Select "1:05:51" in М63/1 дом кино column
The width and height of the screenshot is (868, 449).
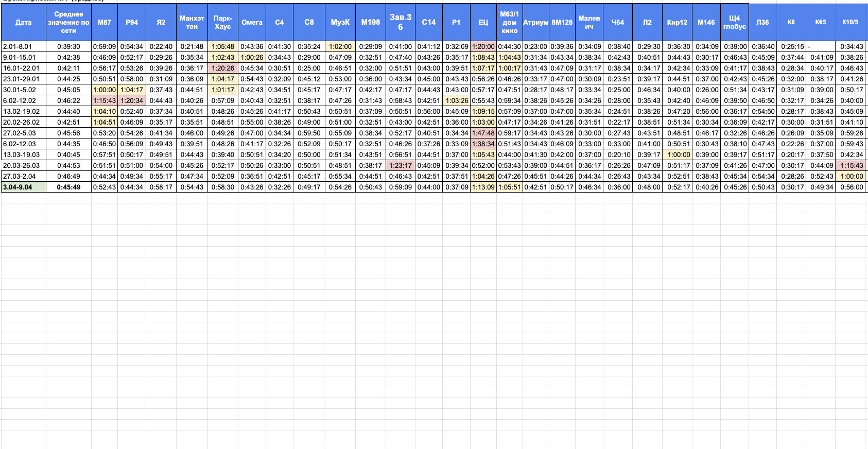510,187
